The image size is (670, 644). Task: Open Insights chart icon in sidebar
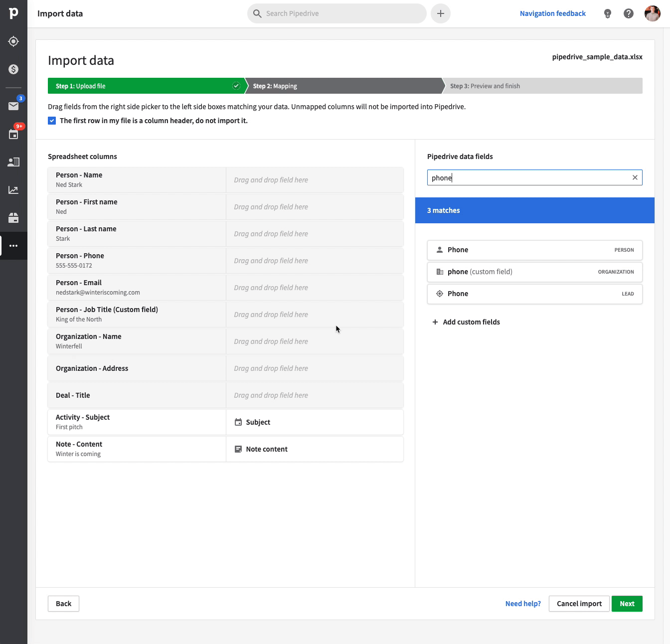click(13, 190)
